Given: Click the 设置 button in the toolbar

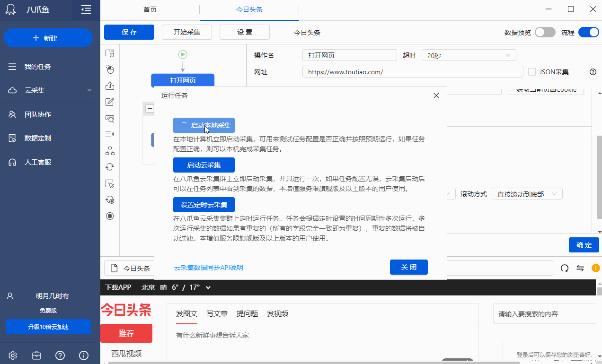Looking at the screenshot, I should [245, 32].
